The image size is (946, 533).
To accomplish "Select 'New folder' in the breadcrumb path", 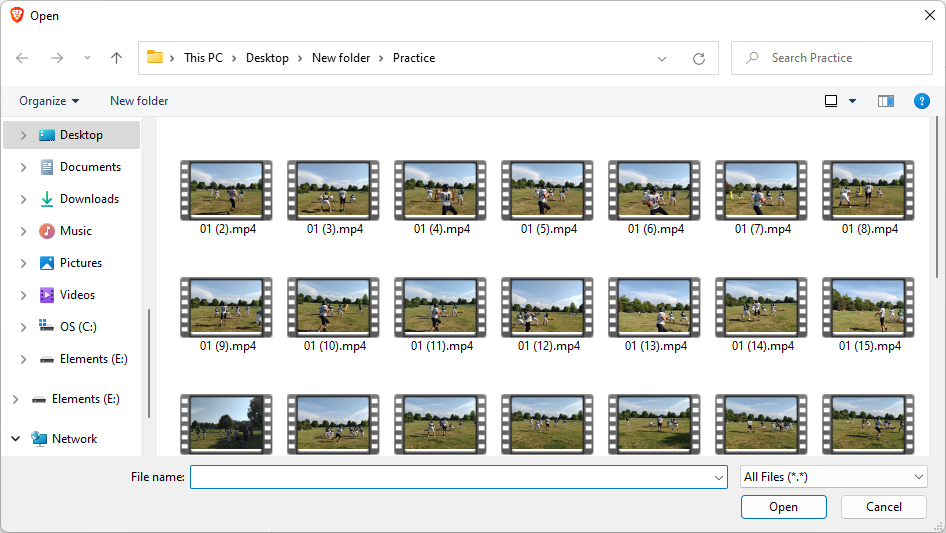I will coord(341,58).
